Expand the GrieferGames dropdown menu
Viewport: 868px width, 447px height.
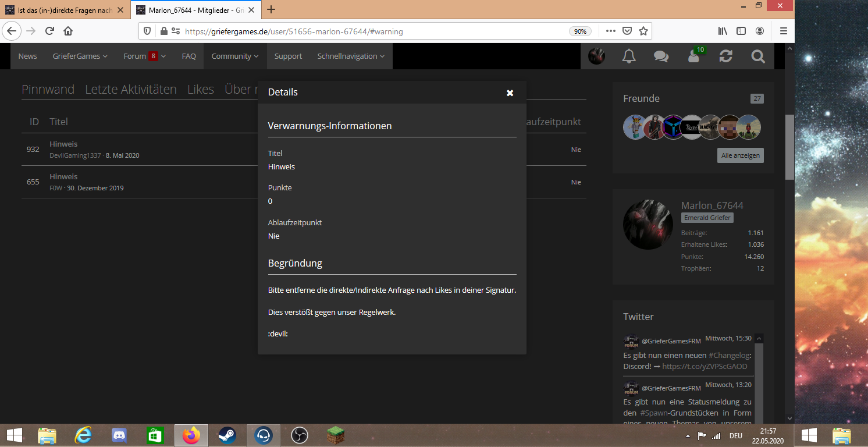click(x=80, y=56)
